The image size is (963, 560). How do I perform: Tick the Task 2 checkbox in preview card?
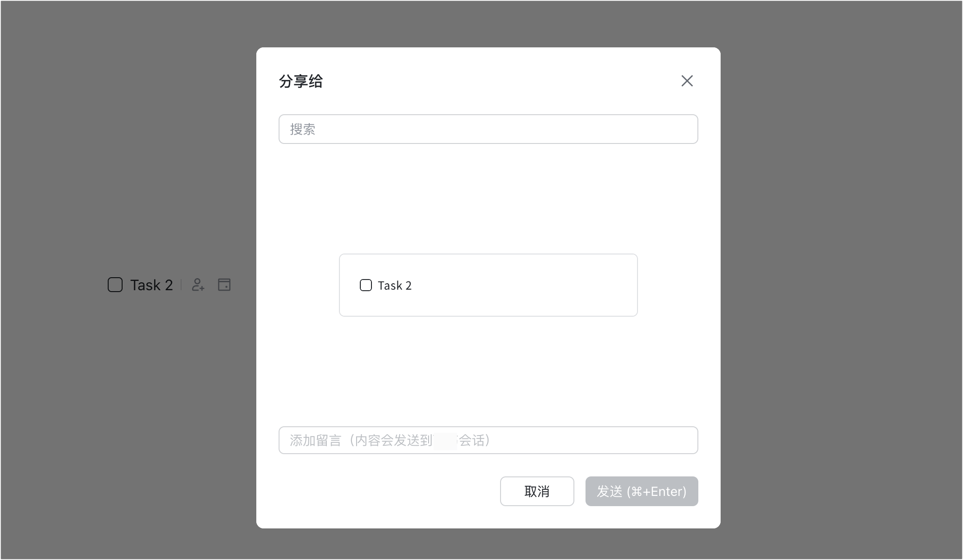coord(366,285)
